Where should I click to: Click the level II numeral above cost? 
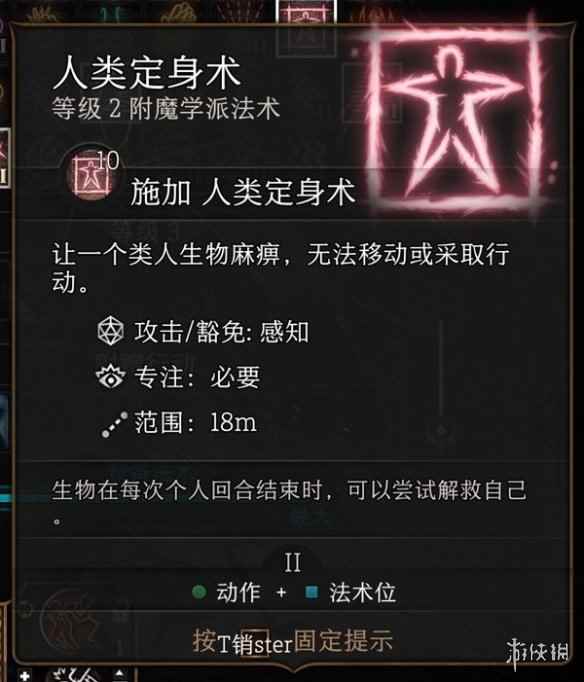pyautogui.click(x=292, y=562)
